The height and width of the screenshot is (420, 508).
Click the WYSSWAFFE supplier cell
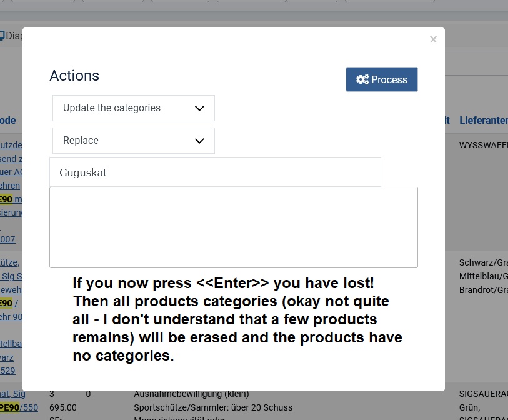[x=484, y=145]
